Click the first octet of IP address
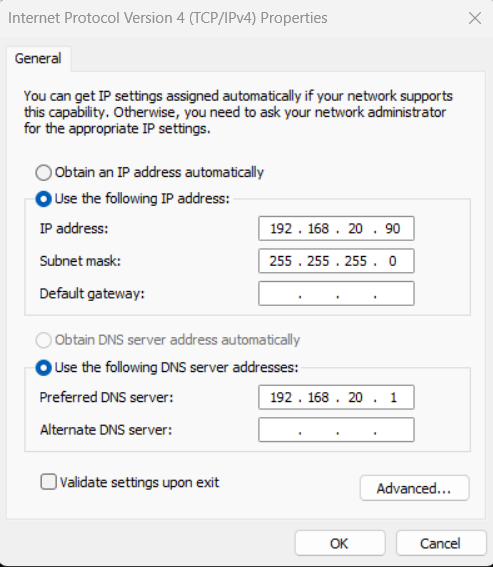 click(281, 229)
